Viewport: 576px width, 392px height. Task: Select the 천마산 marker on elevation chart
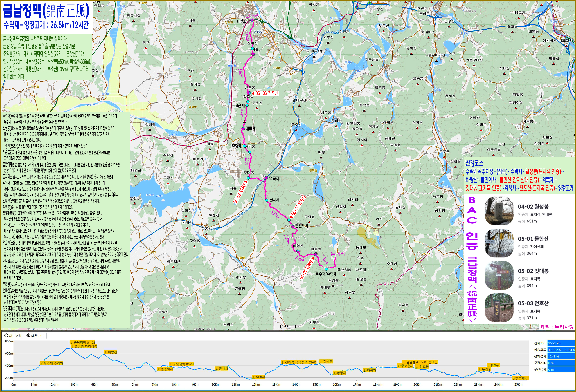(x=494, y=366)
